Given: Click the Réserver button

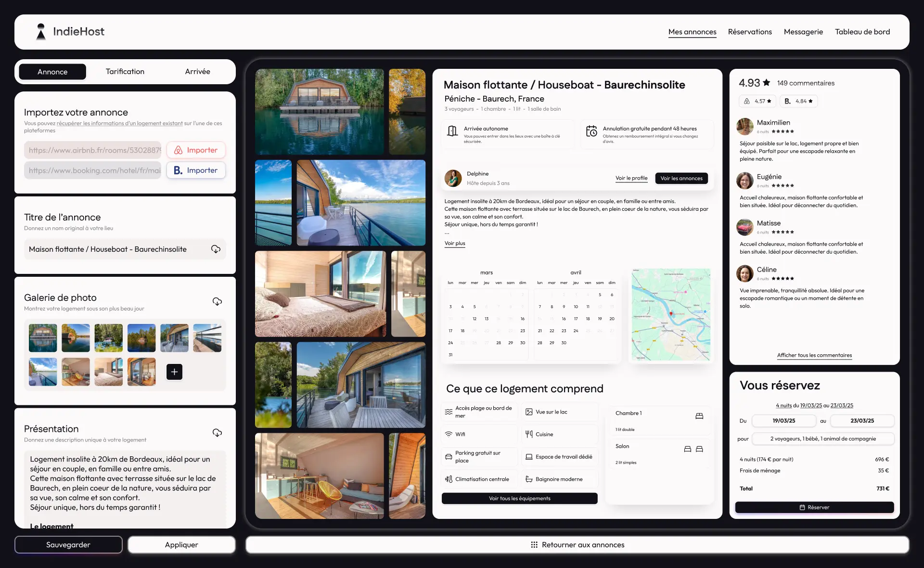Looking at the screenshot, I should coord(814,507).
